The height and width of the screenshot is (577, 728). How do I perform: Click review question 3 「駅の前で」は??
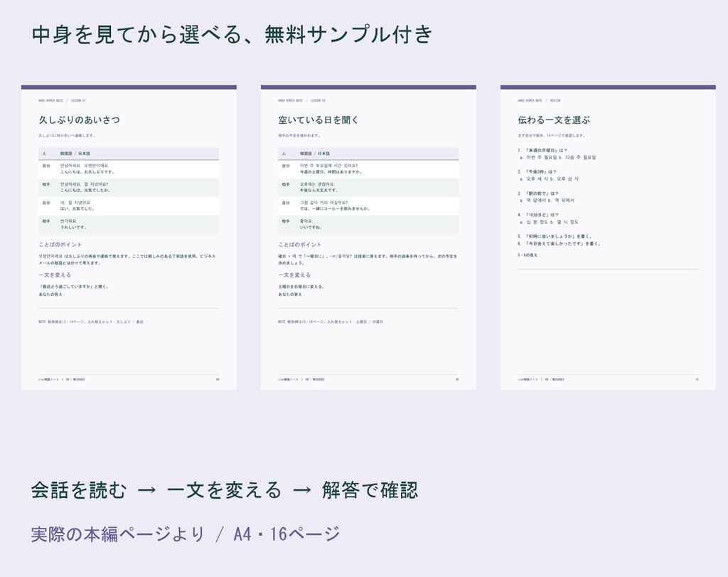coord(539,194)
